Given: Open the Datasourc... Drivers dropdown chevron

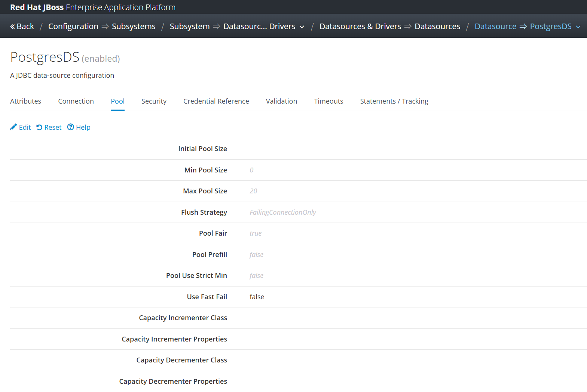Looking at the screenshot, I should coord(302,27).
